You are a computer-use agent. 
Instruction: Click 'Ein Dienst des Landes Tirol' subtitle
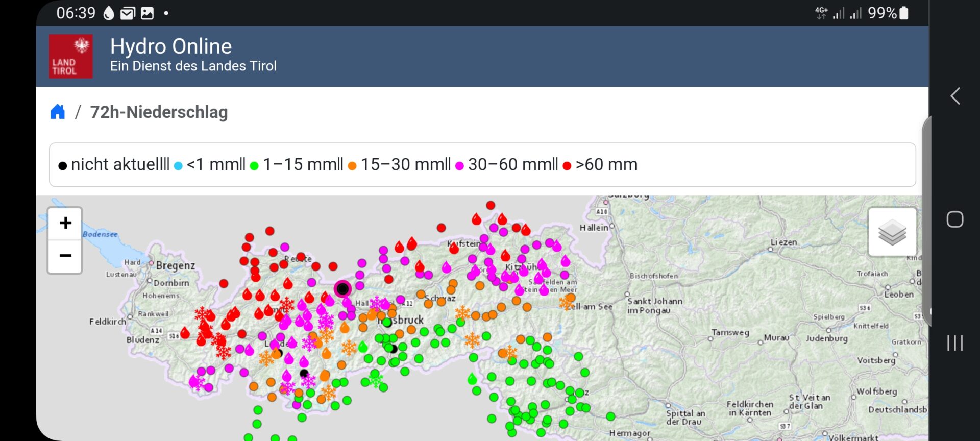193,66
